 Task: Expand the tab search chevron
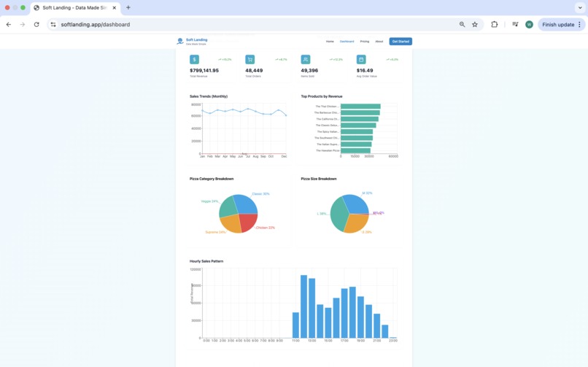pos(580,7)
